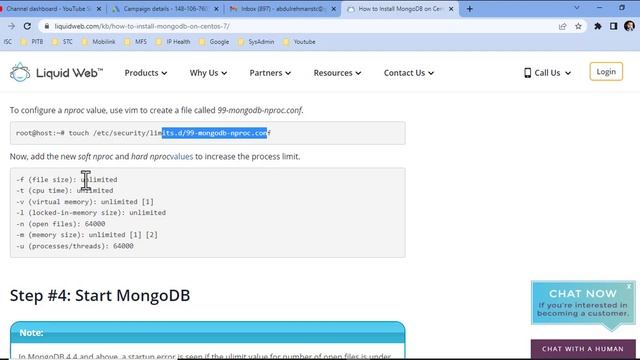The image size is (640, 360).
Task: Expand the Why Us menu
Action: click(x=208, y=73)
